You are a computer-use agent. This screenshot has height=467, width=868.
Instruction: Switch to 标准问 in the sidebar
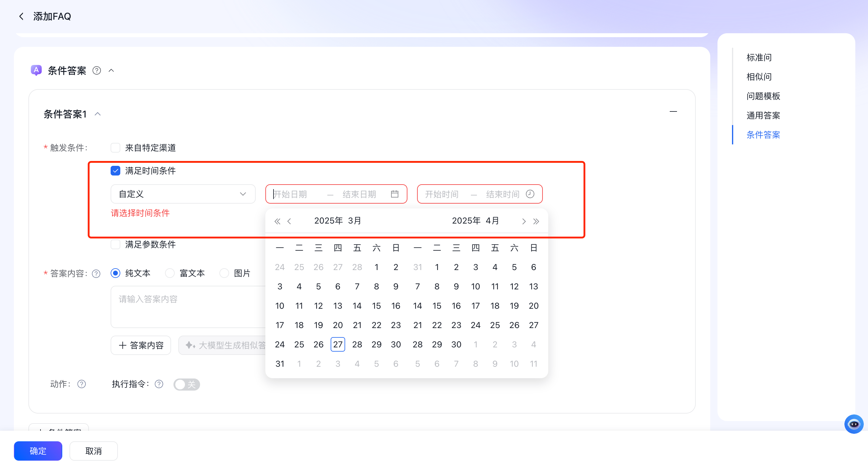pyautogui.click(x=759, y=57)
